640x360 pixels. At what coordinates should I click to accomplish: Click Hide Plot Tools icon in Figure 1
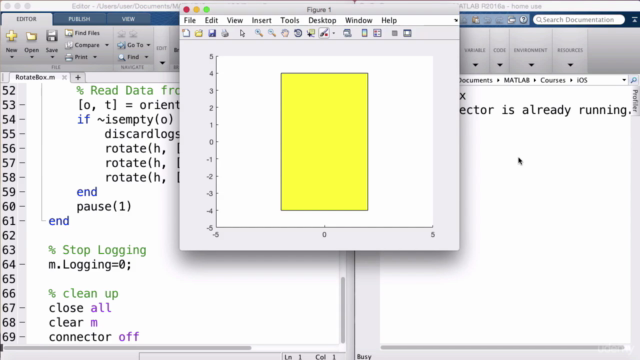pos(394,33)
